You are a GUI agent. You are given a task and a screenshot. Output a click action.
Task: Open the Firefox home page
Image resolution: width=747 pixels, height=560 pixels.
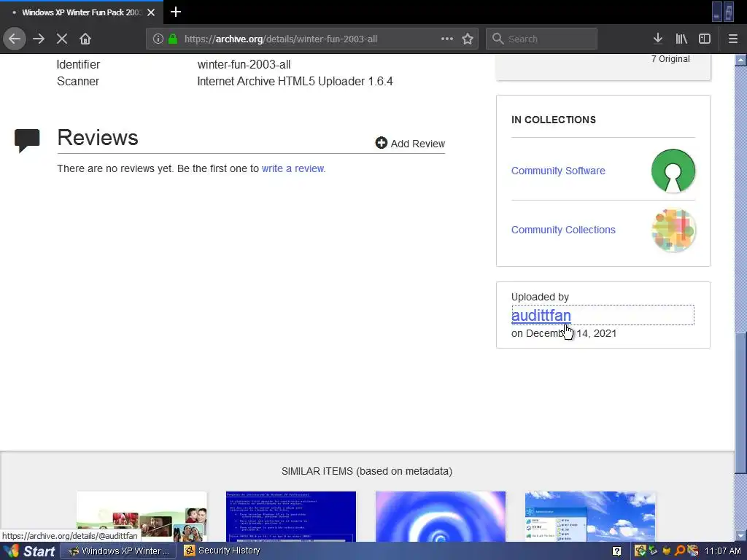click(85, 39)
